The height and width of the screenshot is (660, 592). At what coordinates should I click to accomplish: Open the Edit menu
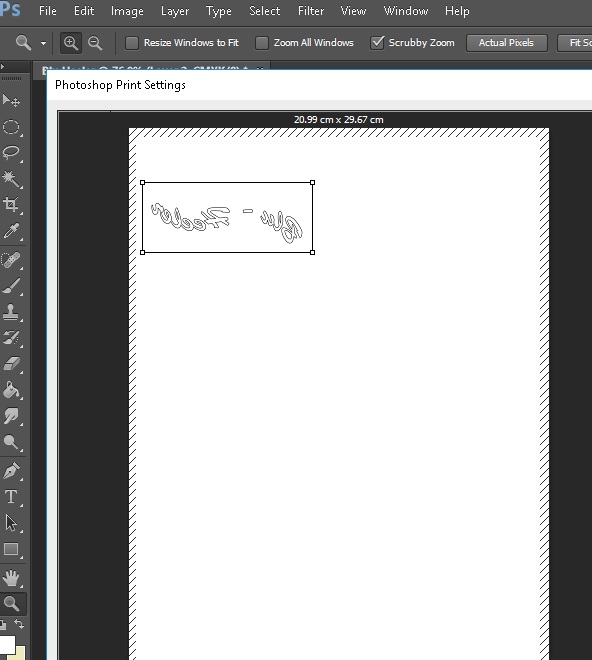[x=84, y=11]
